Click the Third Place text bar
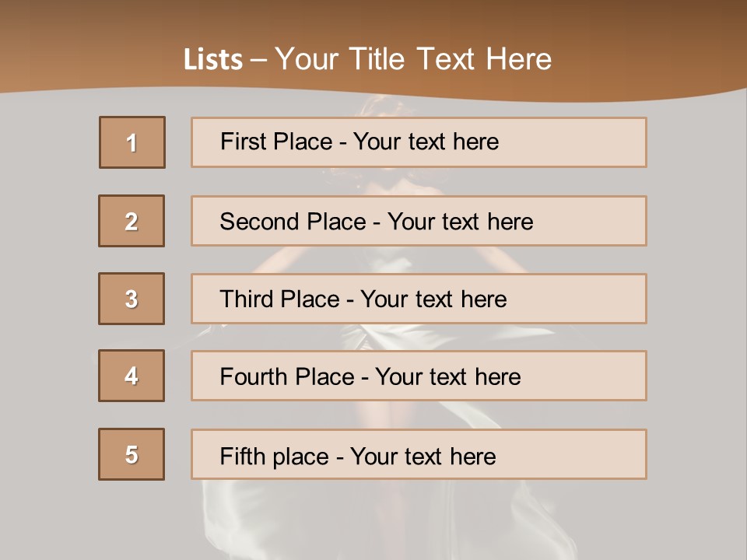 coord(419,299)
